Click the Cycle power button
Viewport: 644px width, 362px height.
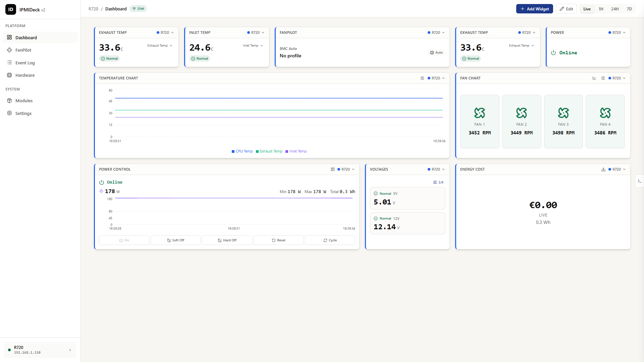[330, 240]
